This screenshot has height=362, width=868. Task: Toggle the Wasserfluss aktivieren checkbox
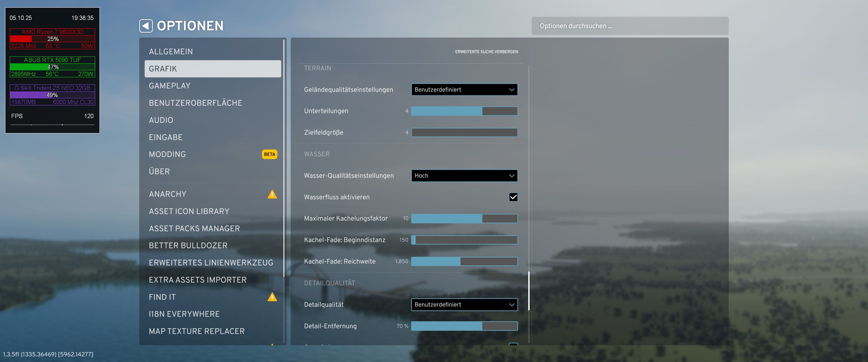pyautogui.click(x=513, y=197)
